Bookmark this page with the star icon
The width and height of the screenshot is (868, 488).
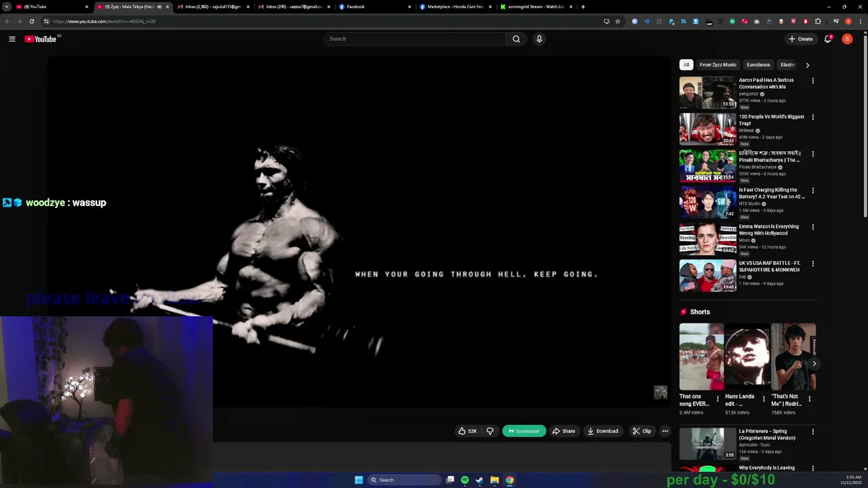click(618, 22)
